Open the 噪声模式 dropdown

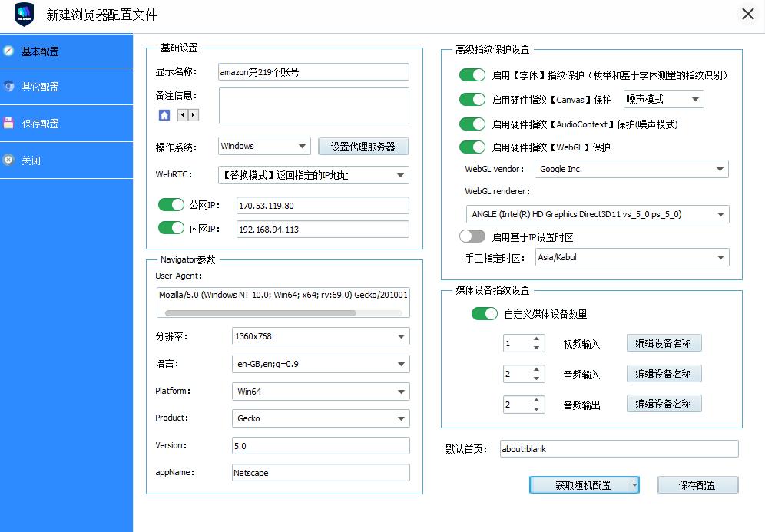point(662,99)
